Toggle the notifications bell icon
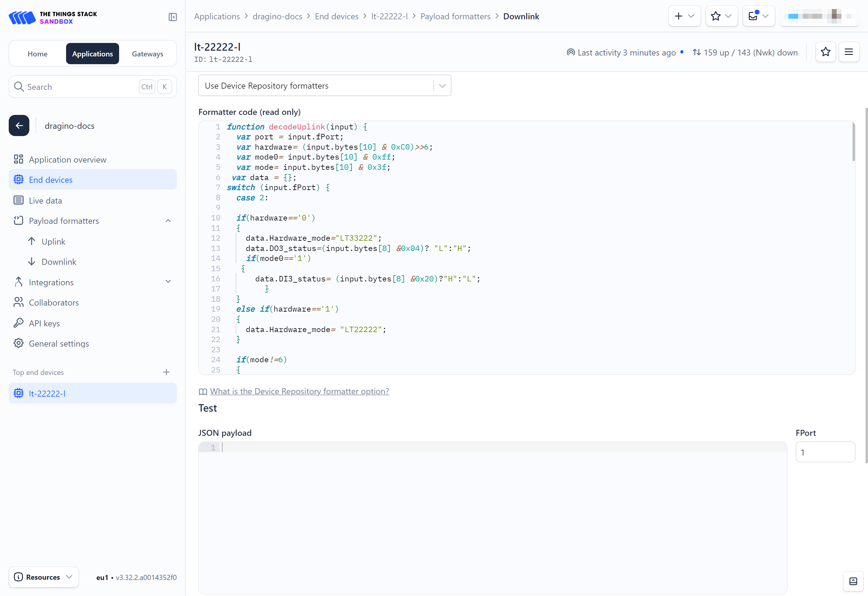This screenshot has height=596, width=868. click(753, 16)
